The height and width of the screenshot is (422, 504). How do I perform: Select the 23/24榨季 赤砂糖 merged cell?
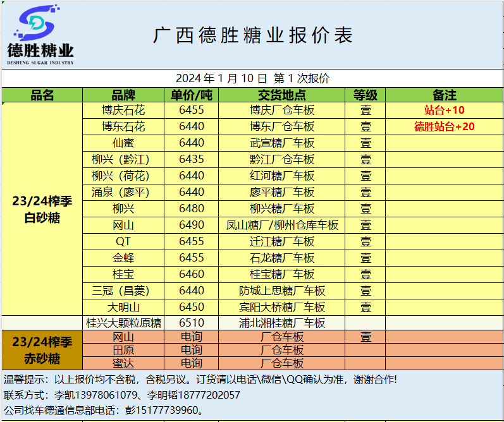42,350
